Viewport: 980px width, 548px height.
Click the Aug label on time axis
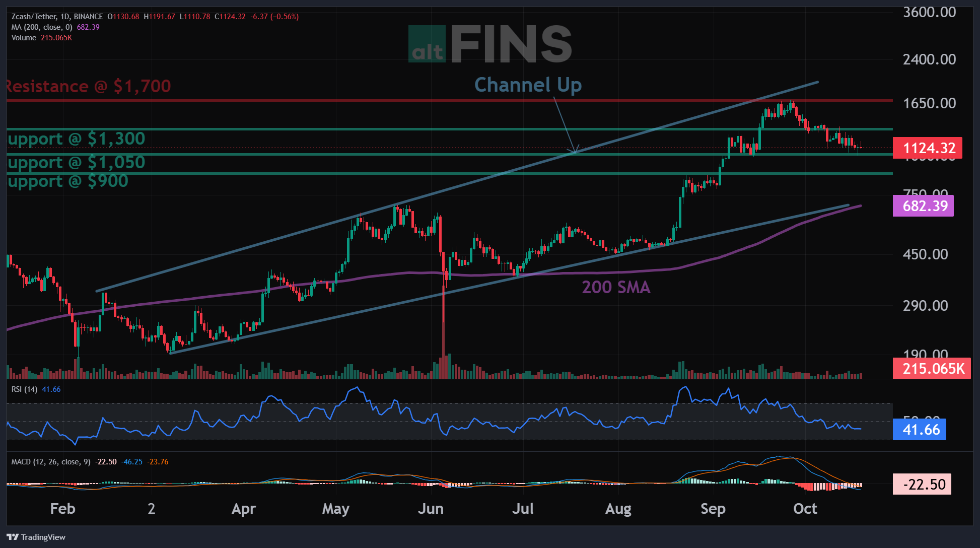(x=618, y=509)
